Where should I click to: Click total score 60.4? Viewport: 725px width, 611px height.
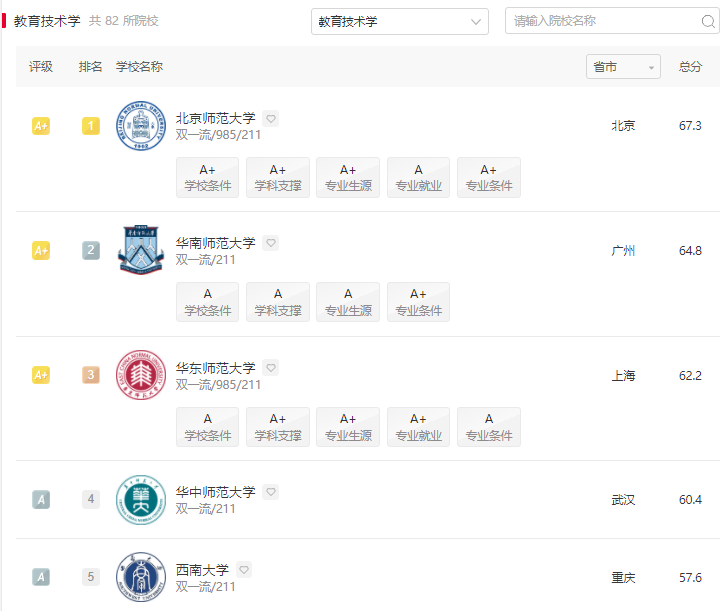[690, 500]
